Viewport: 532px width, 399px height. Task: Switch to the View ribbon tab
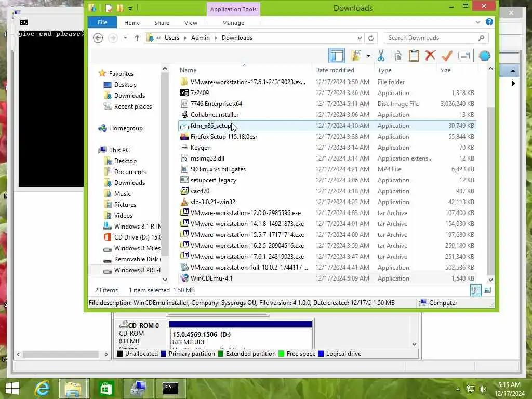(191, 23)
